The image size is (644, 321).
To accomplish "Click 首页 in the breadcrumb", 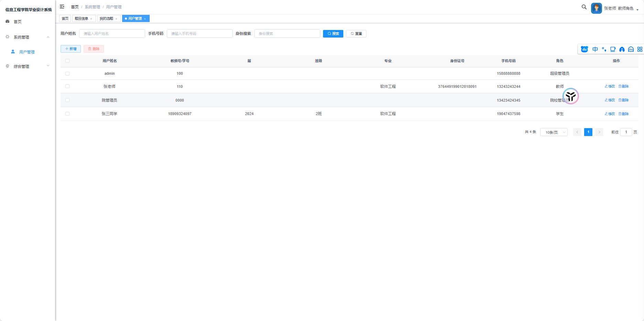I will coord(75,7).
